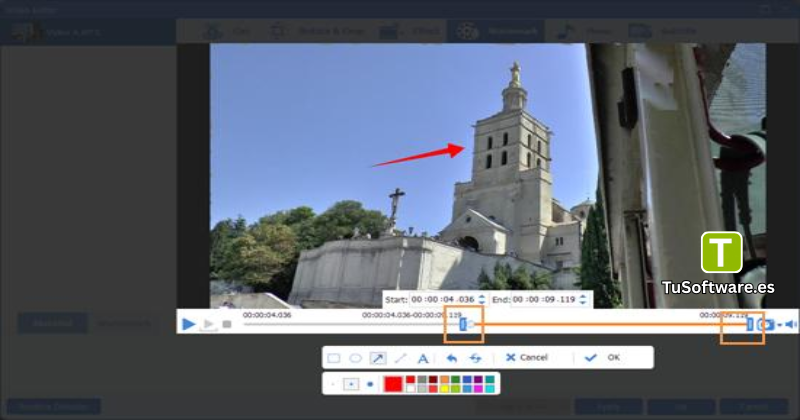The width and height of the screenshot is (800, 420).
Task: Click the right trim handle on the timeline
Action: (x=750, y=325)
